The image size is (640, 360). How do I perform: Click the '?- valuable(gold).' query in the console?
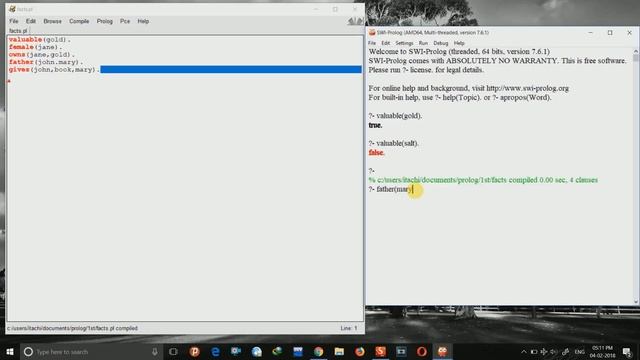[x=395, y=116]
